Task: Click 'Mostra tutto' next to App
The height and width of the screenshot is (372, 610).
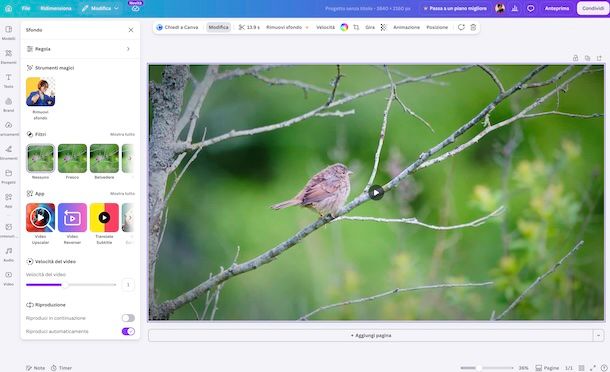Action: (x=122, y=193)
